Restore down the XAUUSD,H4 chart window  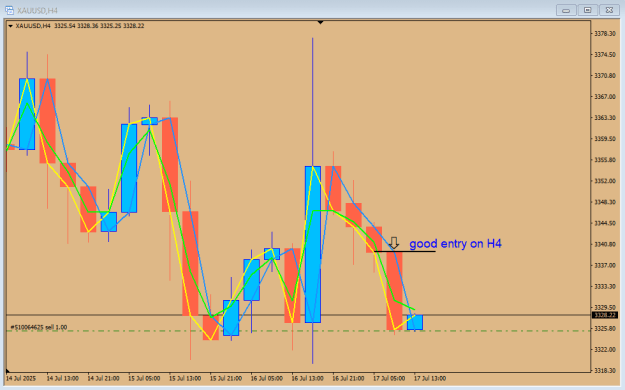click(x=588, y=10)
